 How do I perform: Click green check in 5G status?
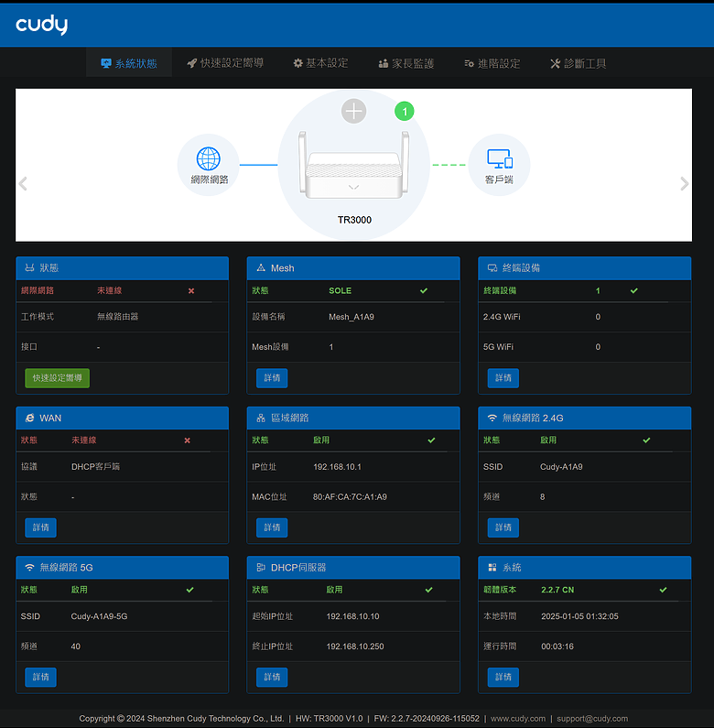(189, 590)
